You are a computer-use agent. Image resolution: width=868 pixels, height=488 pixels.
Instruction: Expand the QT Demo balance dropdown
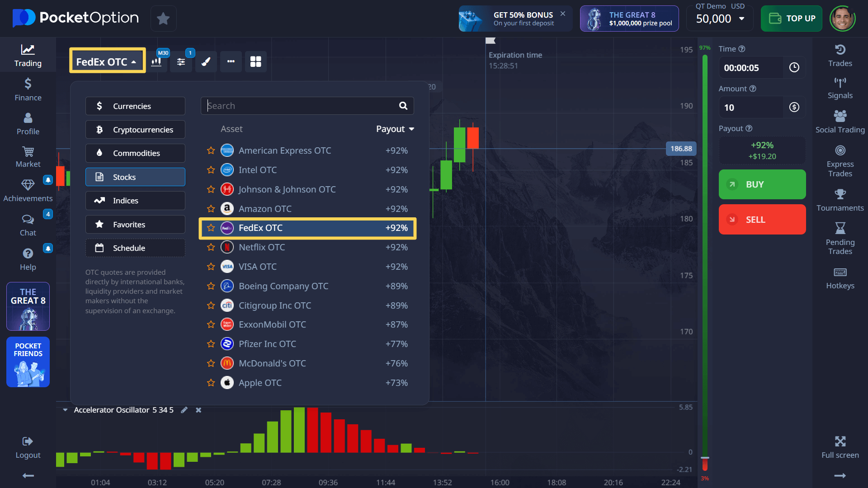pos(741,19)
